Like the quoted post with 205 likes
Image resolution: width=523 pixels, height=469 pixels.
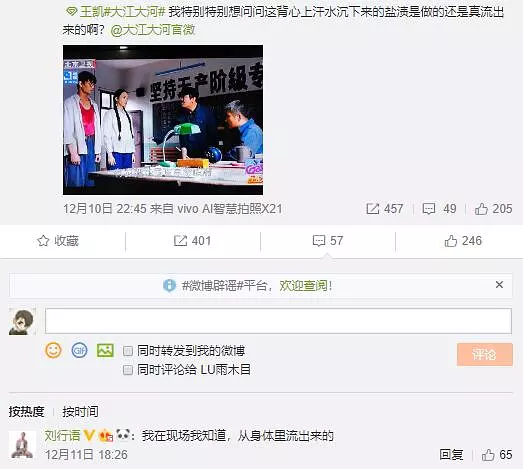(493, 209)
